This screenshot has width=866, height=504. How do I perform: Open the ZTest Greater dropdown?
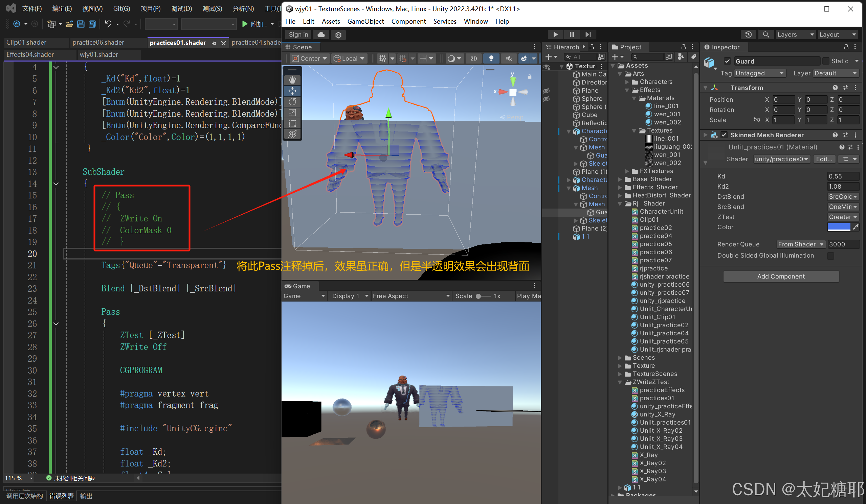[x=843, y=217]
